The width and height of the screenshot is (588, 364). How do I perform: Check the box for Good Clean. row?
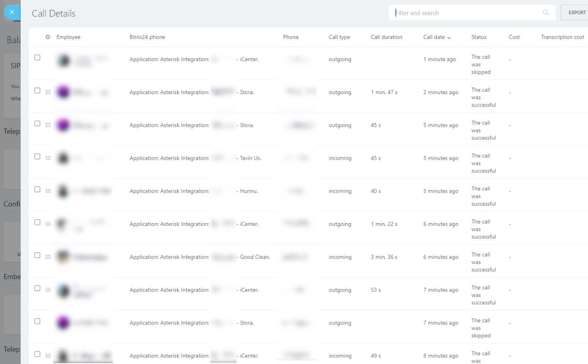[38, 255]
